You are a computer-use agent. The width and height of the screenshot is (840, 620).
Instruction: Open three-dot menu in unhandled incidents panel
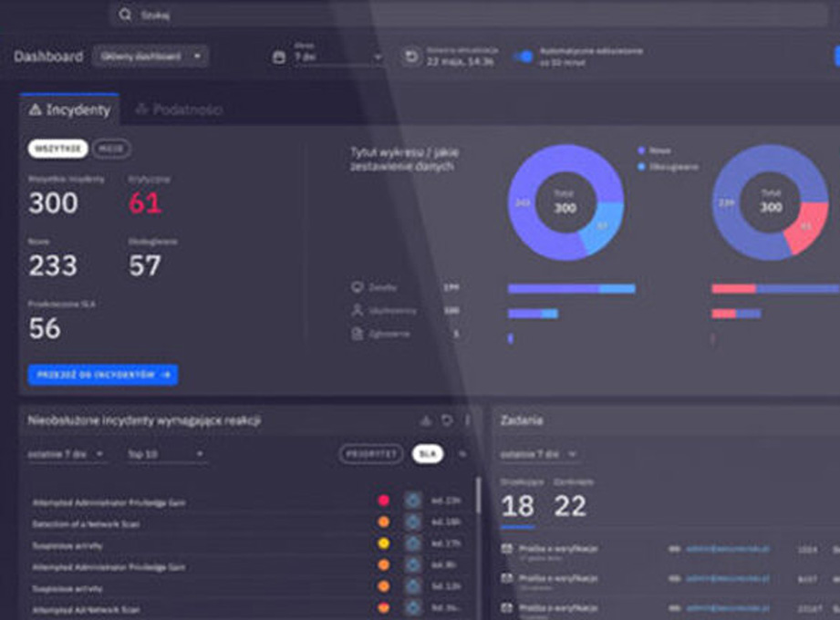[x=468, y=420]
